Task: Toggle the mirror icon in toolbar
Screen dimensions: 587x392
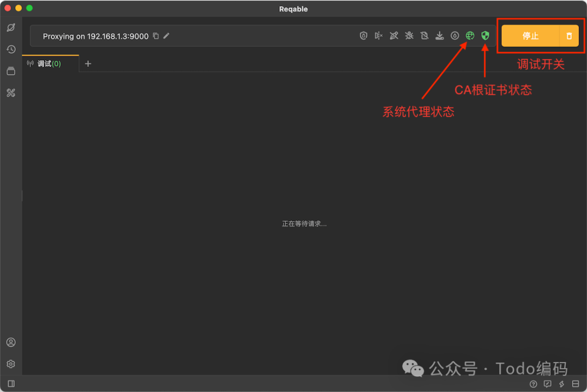Action: point(378,35)
